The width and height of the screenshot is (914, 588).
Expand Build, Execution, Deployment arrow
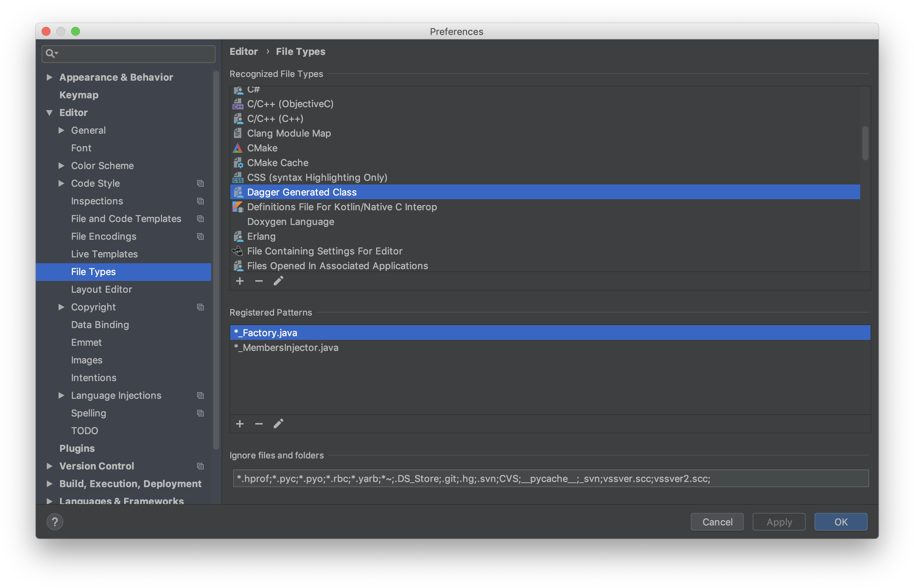click(x=49, y=484)
